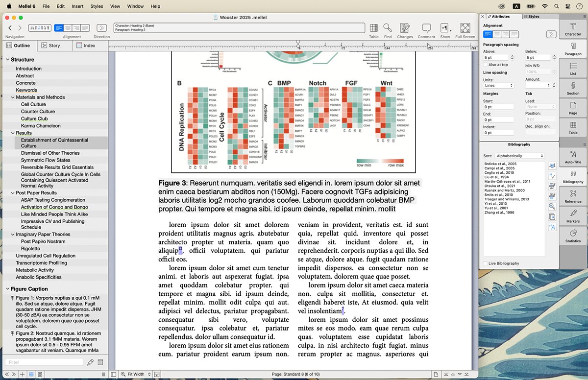Switch to the Story tab

54,46
